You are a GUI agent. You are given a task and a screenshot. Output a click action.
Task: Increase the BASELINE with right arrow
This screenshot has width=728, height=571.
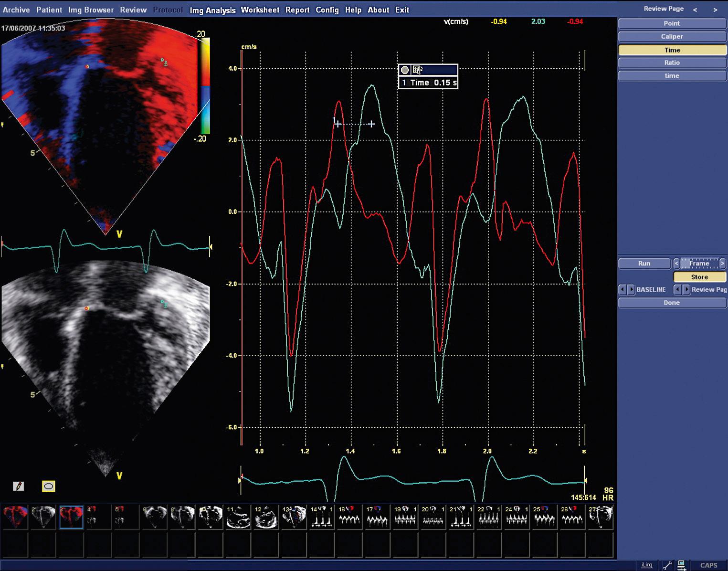coord(631,290)
